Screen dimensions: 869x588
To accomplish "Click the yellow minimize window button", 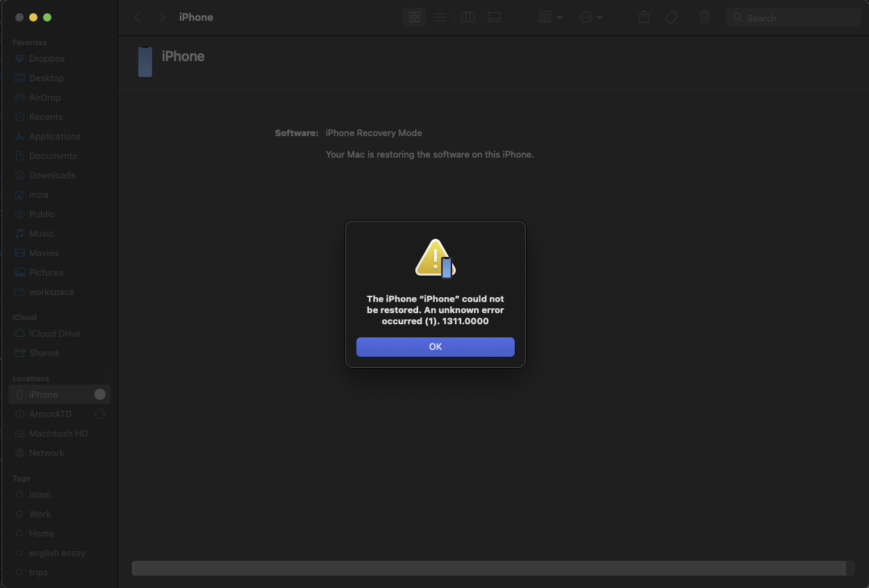I will [x=33, y=17].
